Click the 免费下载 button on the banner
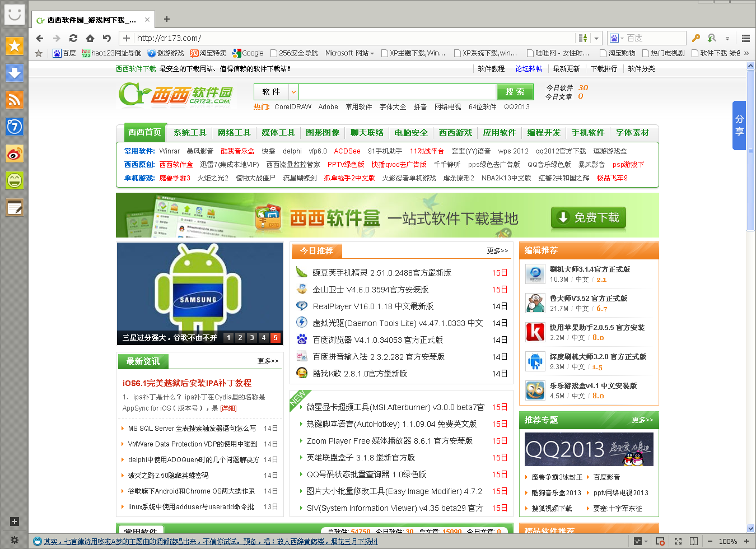 588,217
